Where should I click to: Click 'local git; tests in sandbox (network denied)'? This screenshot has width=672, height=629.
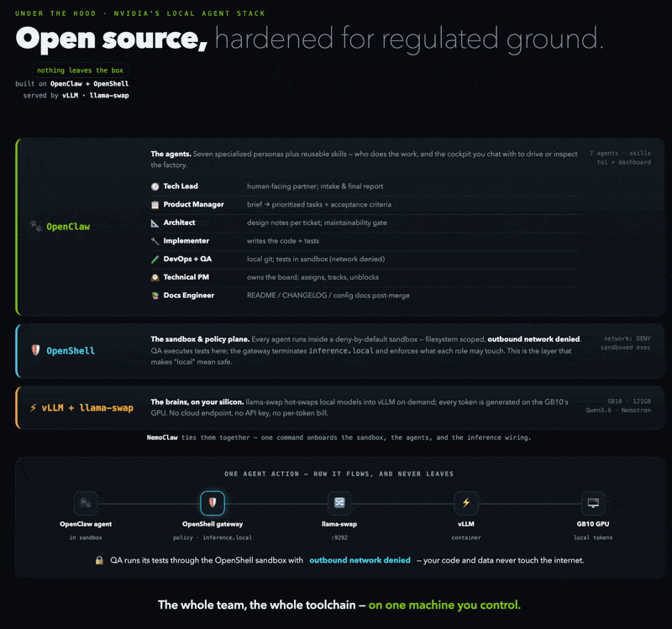coord(316,259)
